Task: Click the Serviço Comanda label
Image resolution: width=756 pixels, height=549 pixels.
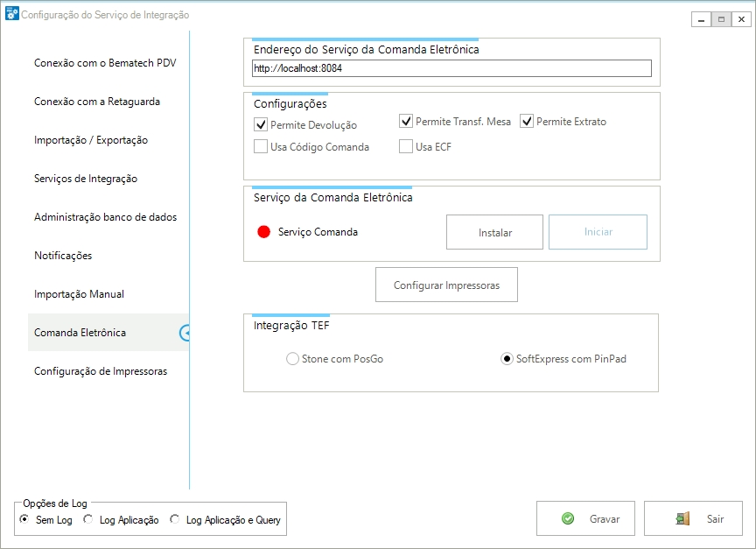Action: [x=318, y=232]
